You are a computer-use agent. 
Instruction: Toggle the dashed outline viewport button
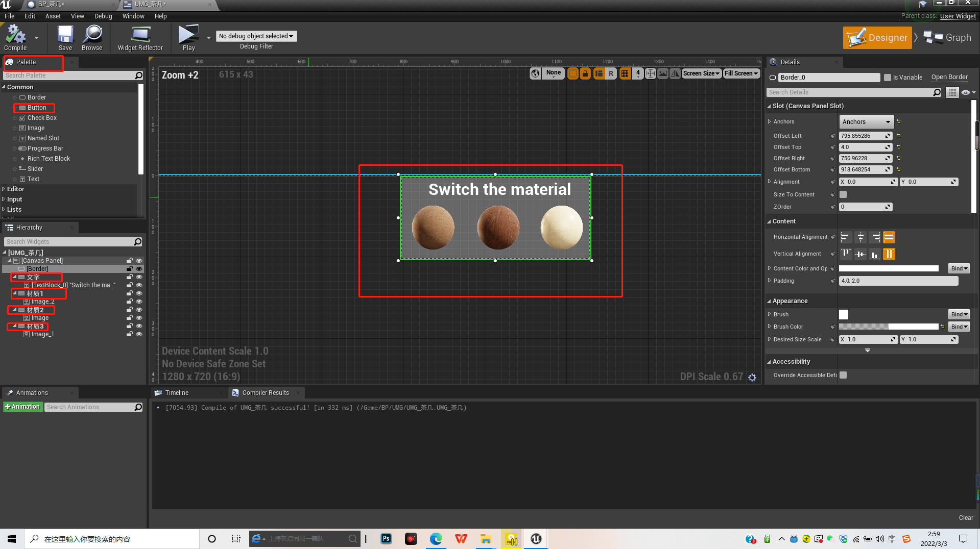point(573,73)
